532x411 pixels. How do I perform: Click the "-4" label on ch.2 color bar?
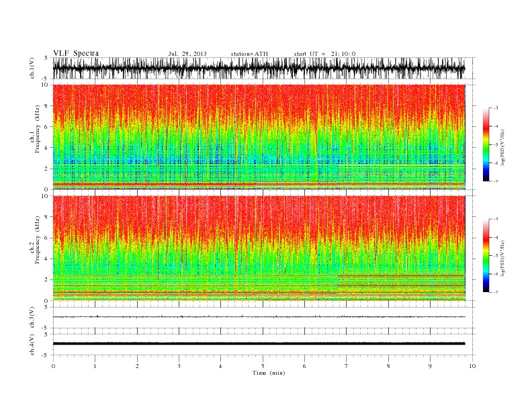tap(496, 237)
